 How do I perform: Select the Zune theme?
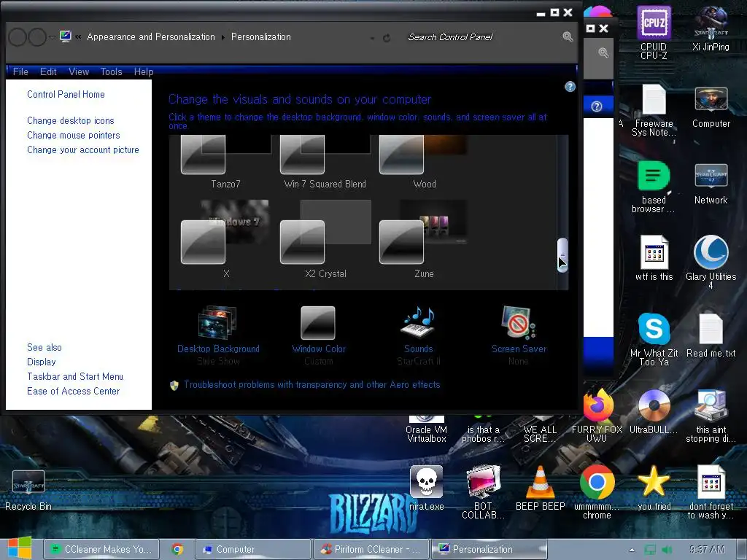click(x=424, y=239)
